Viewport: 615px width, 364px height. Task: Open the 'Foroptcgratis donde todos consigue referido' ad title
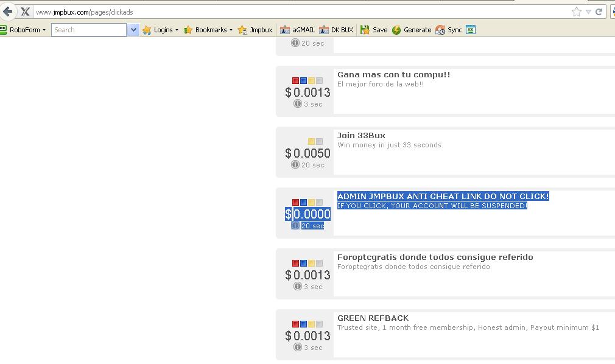(x=435, y=257)
